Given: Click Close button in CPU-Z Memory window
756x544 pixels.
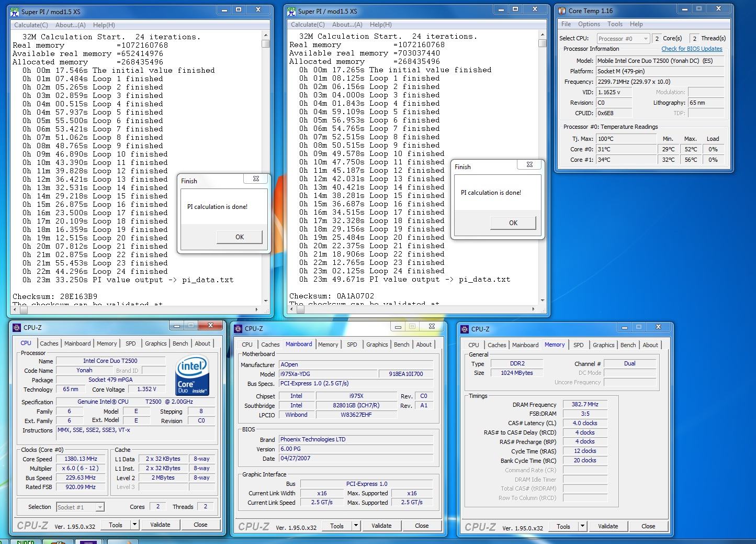Looking at the screenshot, I should click(x=648, y=526).
